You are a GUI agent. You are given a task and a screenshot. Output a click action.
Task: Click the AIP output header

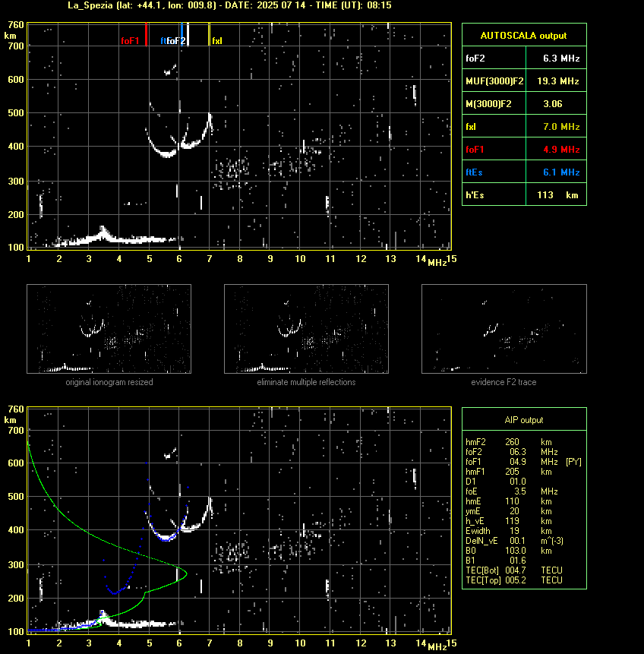pyautogui.click(x=524, y=420)
